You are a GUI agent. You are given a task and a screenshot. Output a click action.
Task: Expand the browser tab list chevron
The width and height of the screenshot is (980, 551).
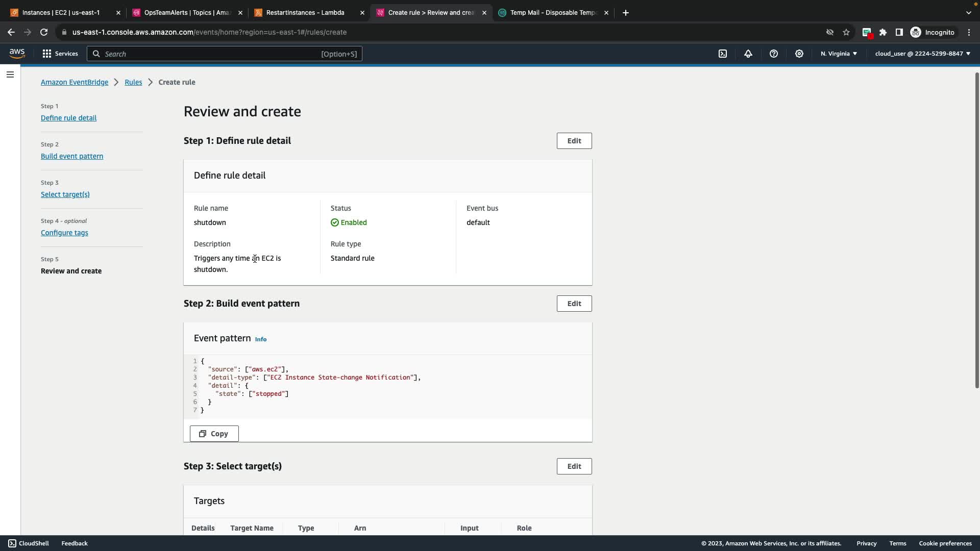[968, 13]
